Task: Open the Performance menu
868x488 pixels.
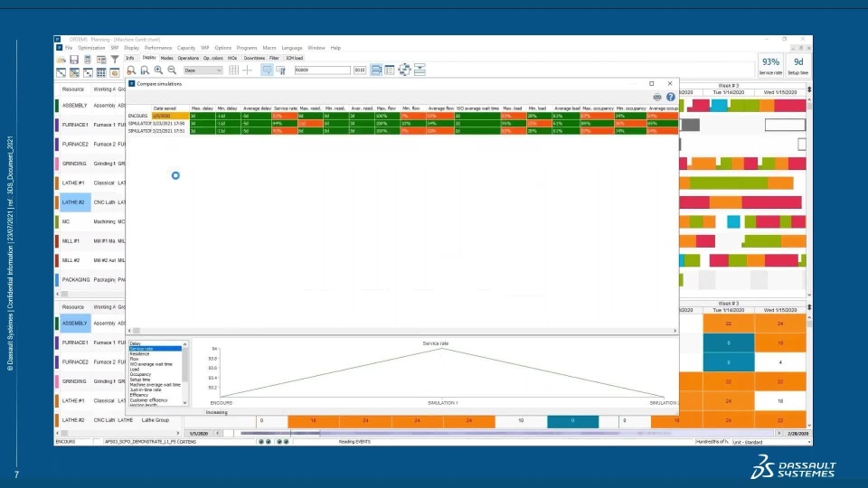Action: pyautogui.click(x=158, y=48)
